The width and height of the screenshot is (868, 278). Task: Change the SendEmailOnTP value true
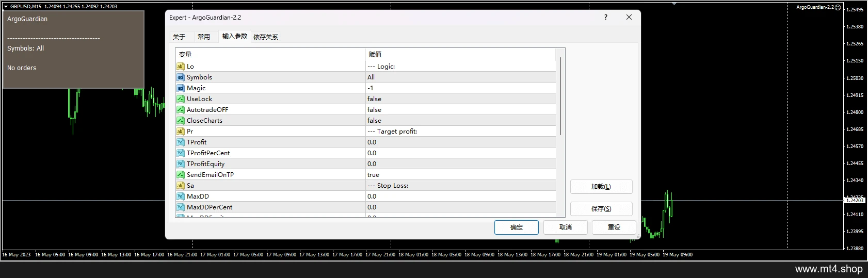pos(461,175)
